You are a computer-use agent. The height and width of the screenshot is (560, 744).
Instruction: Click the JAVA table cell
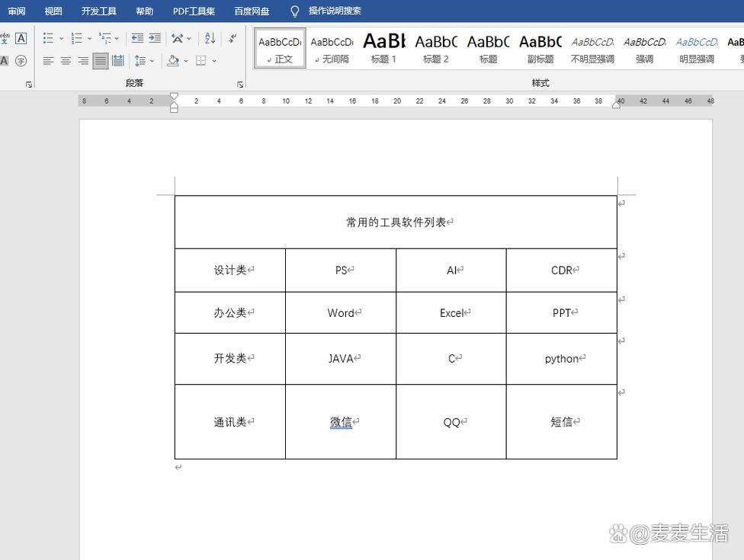341,359
